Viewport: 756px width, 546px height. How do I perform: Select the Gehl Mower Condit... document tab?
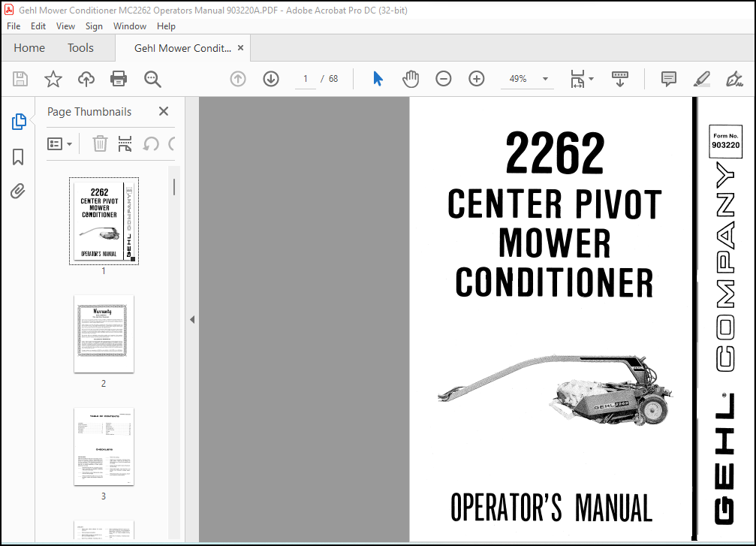click(x=182, y=48)
